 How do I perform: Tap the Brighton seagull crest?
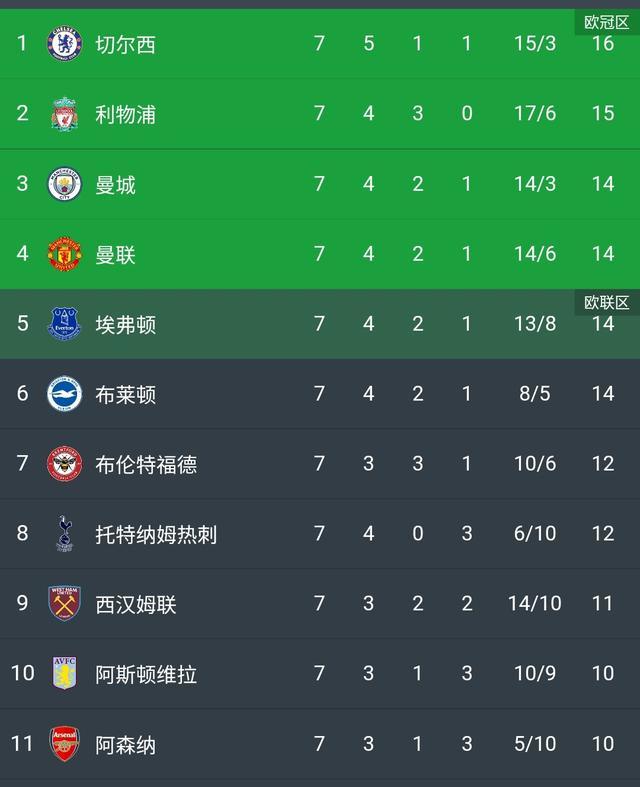pyautogui.click(x=64, y=394)
